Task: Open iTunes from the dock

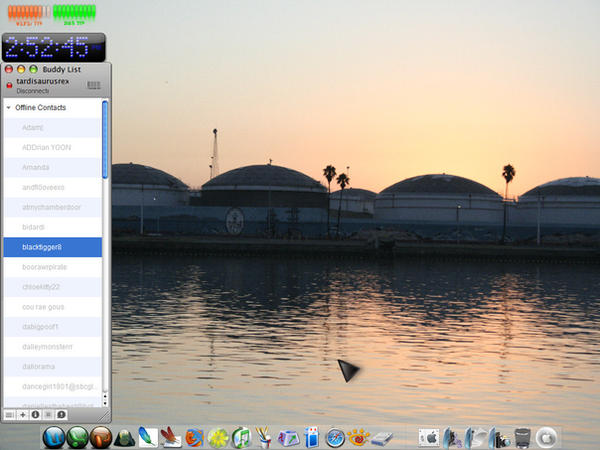Action: pos(241,438)
